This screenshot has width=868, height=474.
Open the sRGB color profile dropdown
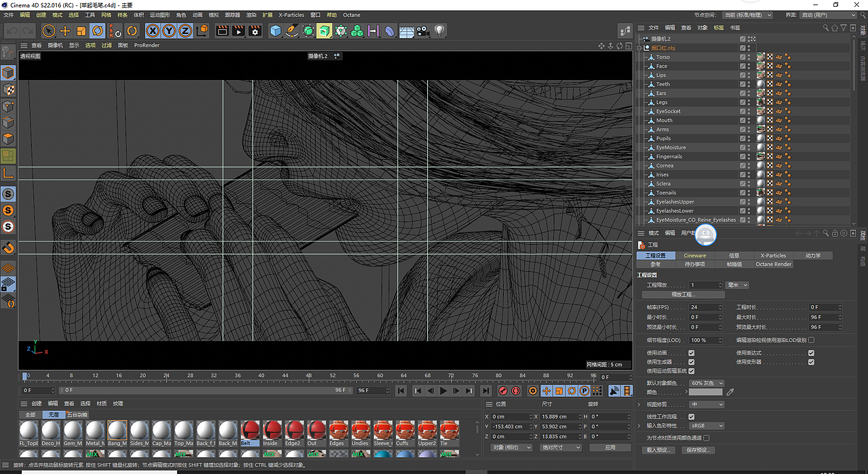(707, 426)
